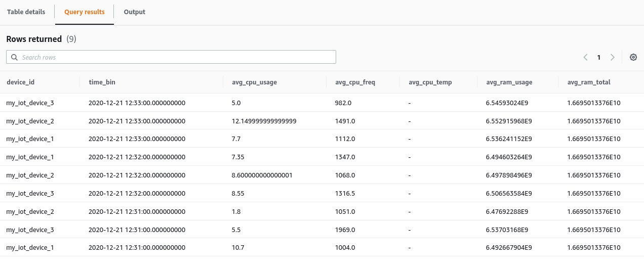Click the 8.600000000000001 cpu usage cell
Viewport: 644px width, 270px height.
pyautogui.click(x=262, y=175)
